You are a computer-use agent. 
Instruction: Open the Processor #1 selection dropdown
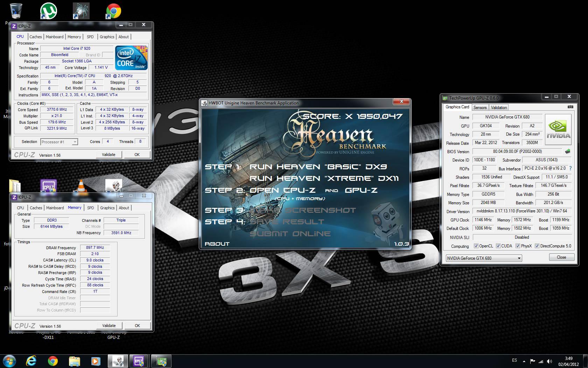pos(59,142)
